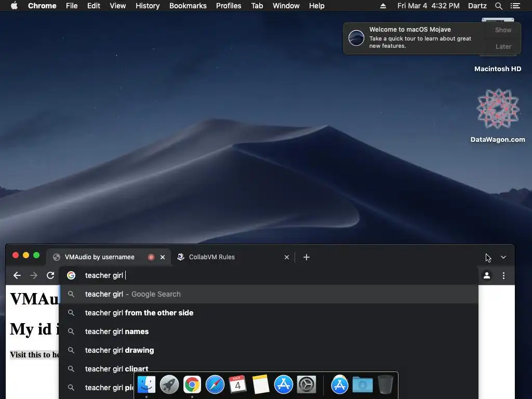Select suggestion teacher girl drawing
The height and width of the screenshot is (399, 532).
pos(269,350)
